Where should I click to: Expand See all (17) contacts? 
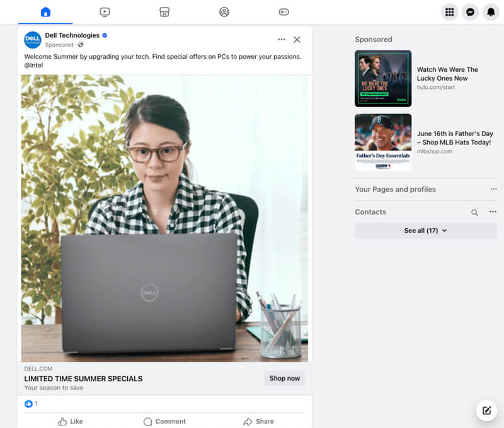[x=426, y=231]
